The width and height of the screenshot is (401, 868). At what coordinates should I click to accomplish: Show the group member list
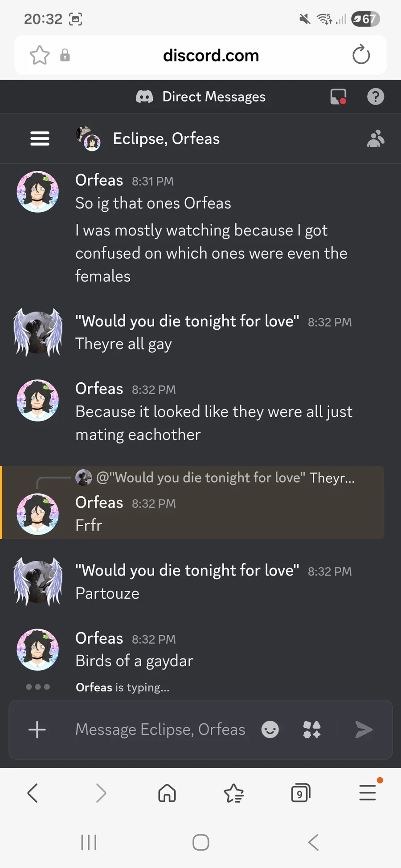click(x=375, y=139)
